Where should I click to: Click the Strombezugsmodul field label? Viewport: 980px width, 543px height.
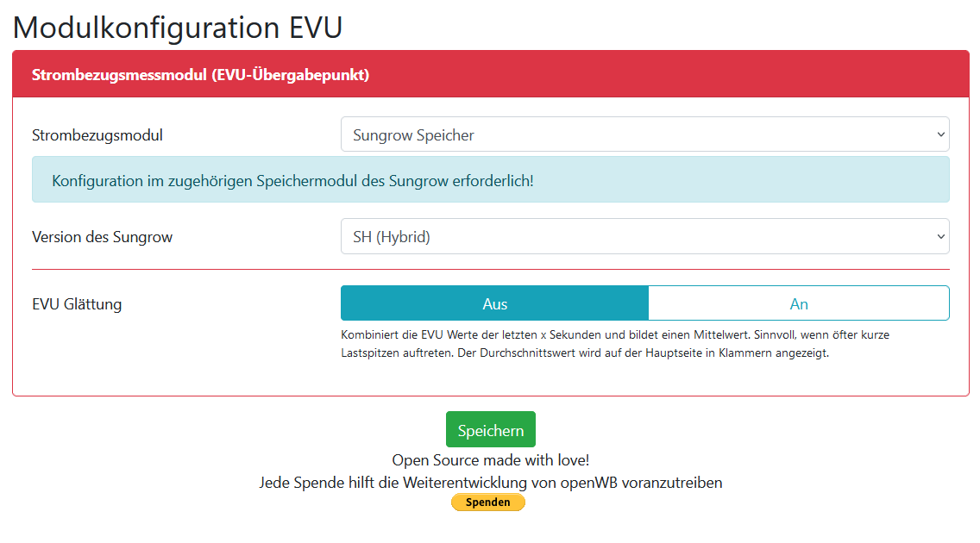coord(97,135)
